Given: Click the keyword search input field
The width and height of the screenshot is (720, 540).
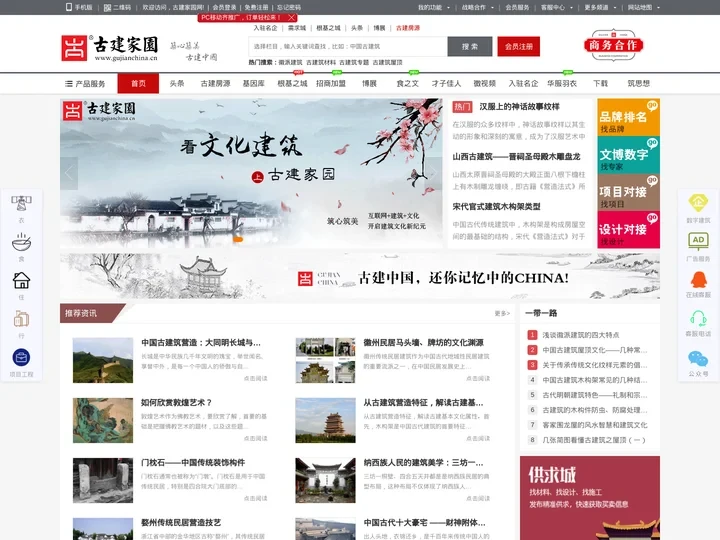Looking at the screenshot, I should click(x=348, y=46).
